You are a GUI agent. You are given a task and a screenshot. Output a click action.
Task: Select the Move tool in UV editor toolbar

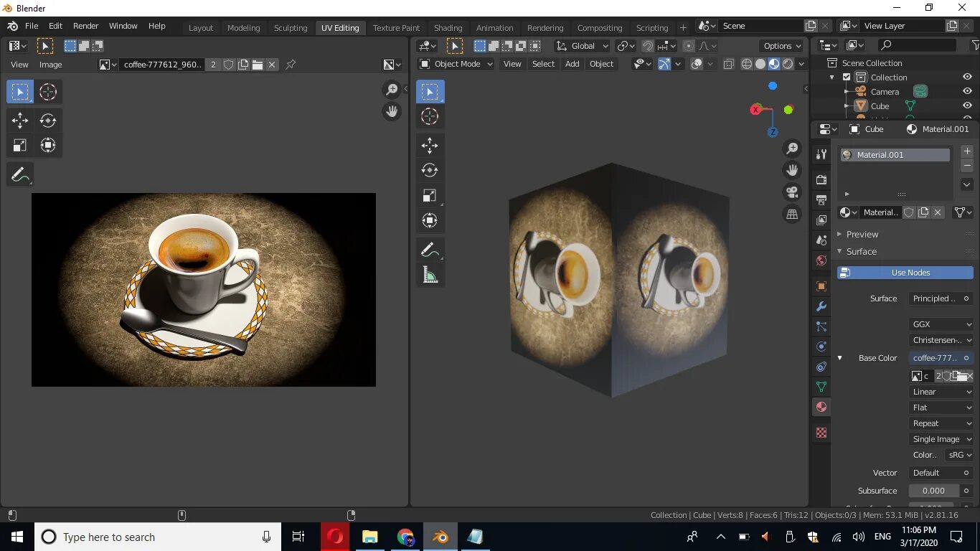pyautogui.click(x=19, y=120)
